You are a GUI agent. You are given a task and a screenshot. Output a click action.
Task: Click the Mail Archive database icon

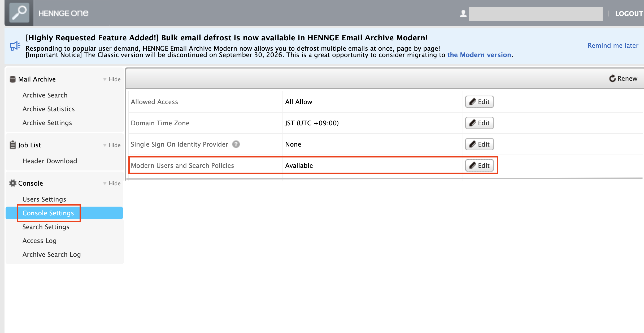pos(12,79)
